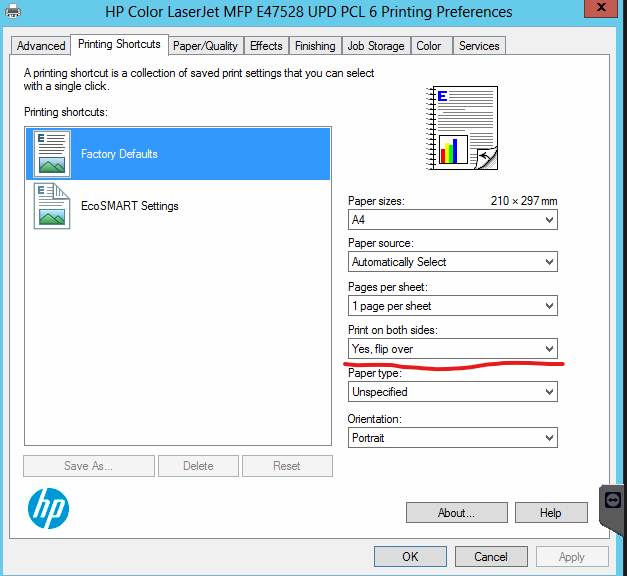Viewport: 627px width, 576px height.
Task: Close the Printing Preferences dialog
Action: pos(601,8)
